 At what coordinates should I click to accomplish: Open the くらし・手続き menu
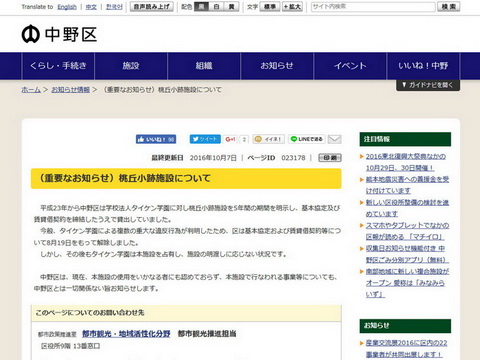pos(58,66)
